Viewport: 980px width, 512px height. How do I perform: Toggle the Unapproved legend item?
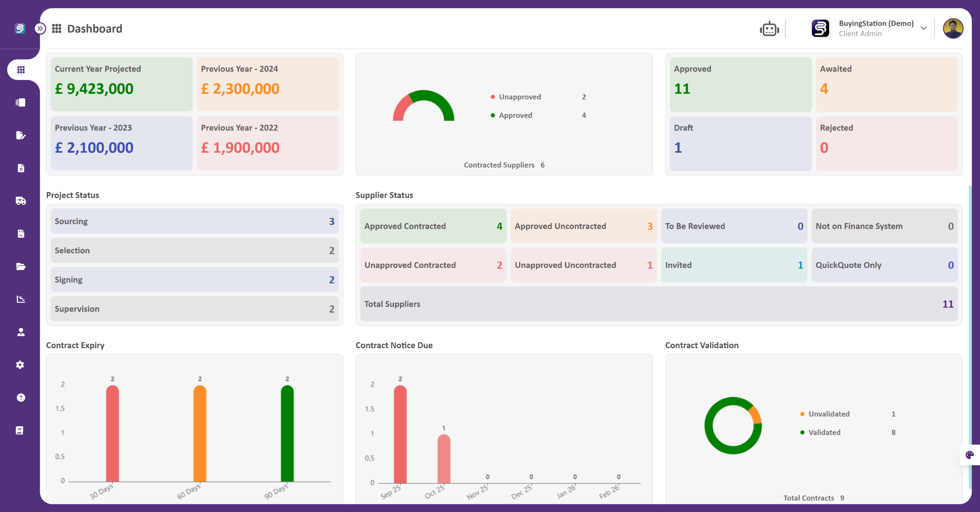click(x=519, y=97)
